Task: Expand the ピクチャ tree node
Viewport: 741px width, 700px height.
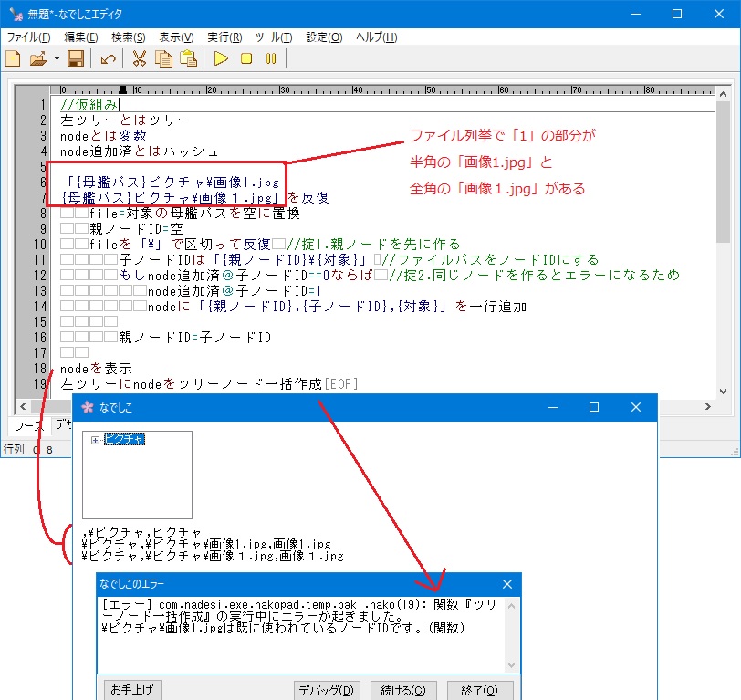Action: pos(95,440)
